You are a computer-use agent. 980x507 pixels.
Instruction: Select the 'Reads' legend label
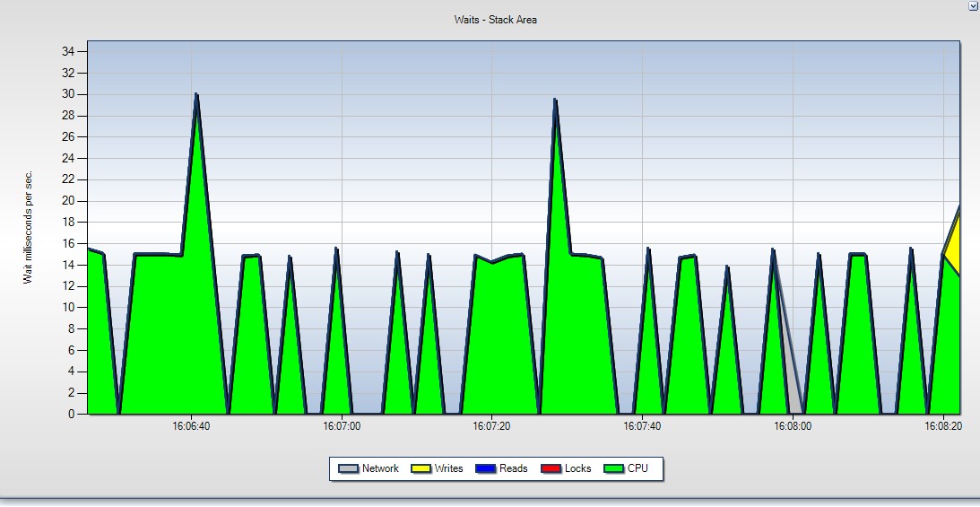click(513, 468)
